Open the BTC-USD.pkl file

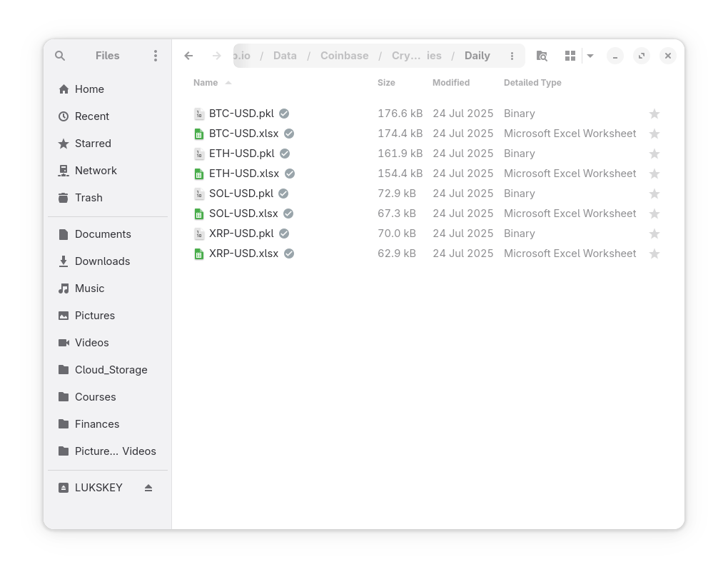pyautogui.click(x=241, y=113)
